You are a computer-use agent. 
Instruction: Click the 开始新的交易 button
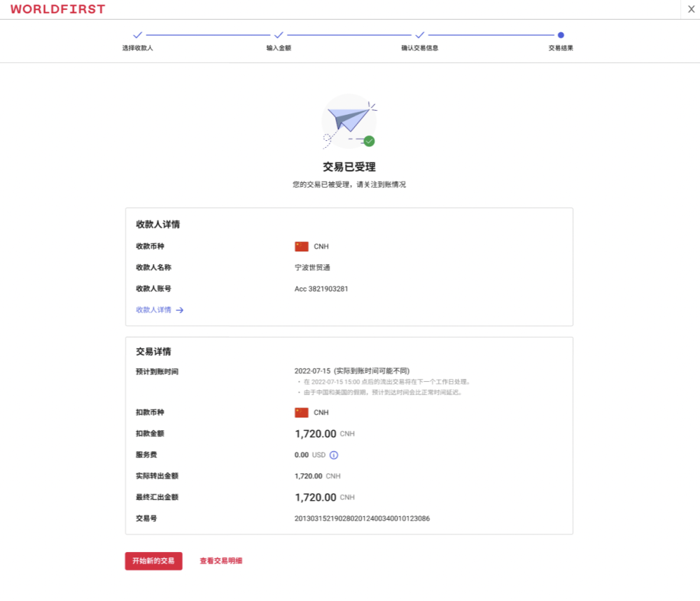[153, 561]
